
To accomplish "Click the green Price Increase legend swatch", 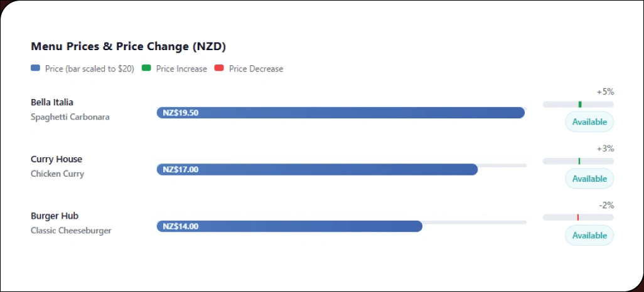I will tap(146, 69).
